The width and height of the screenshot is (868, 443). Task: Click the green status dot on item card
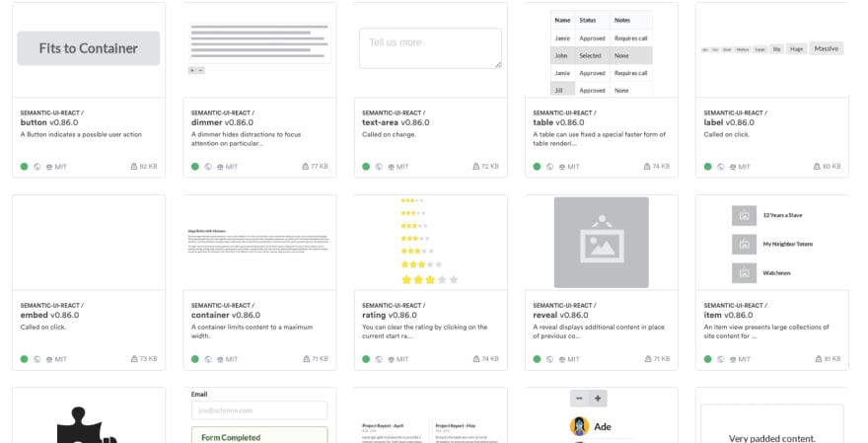point(707,359)
